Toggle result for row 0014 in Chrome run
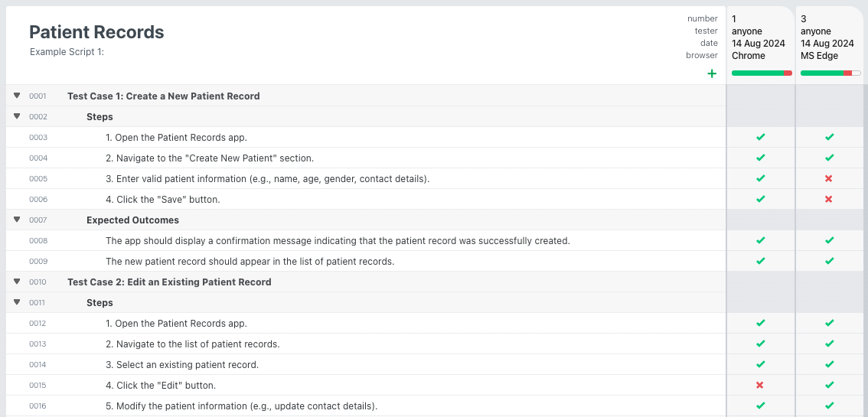The width and height of the screenshot is (868, 417). (x=760, y=364)
